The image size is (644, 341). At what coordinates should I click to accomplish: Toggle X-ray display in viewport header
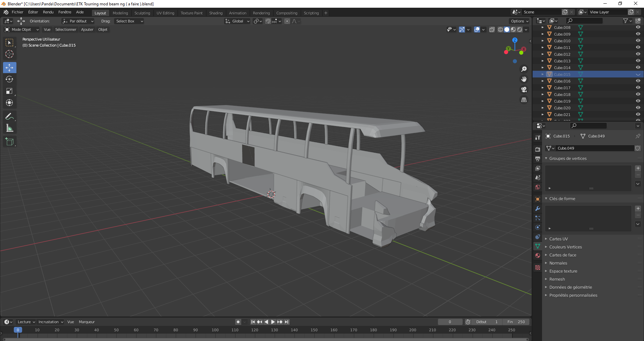[492, 30]
